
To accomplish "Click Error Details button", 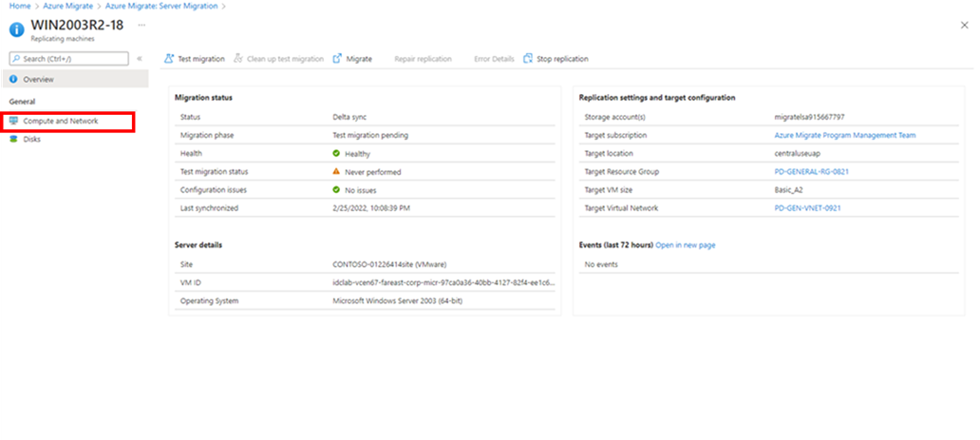I will click(494, 59).
